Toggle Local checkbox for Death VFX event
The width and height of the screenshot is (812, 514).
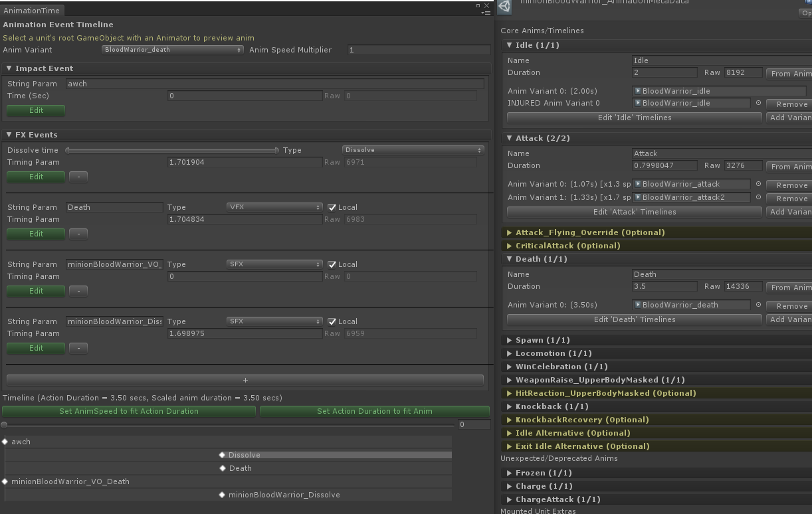pos(332,207)
